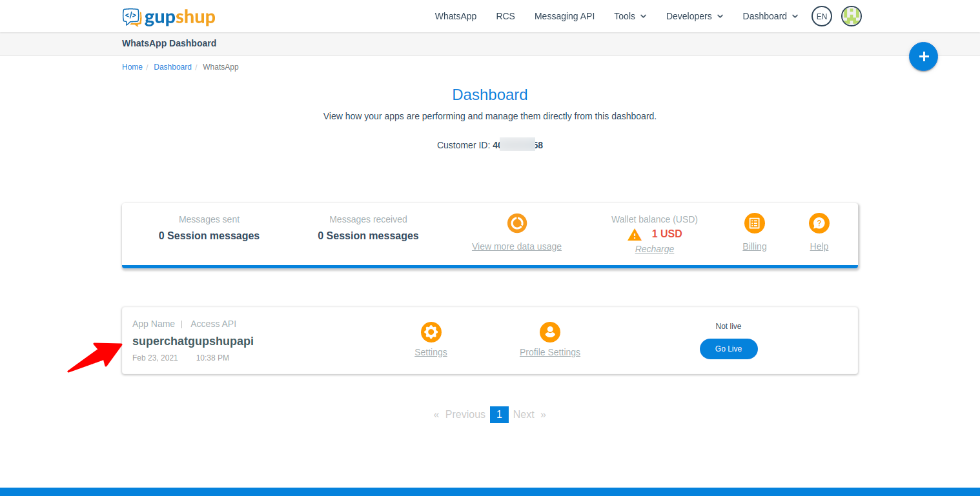This screenshot has height=496, width=980.
Task: Click the 1 USD wallet balance
Action: pos(667,233)
